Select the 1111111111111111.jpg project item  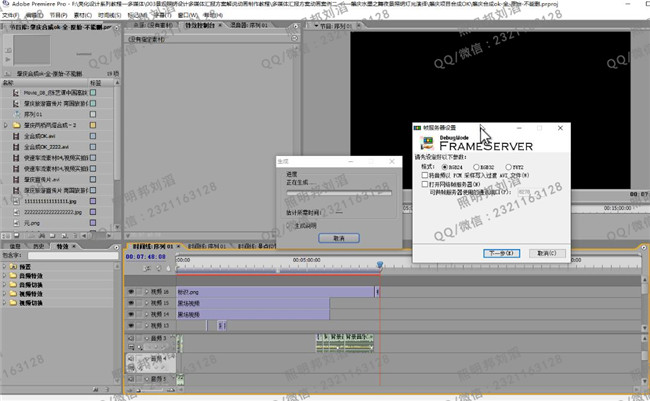(x=50, y=201)
